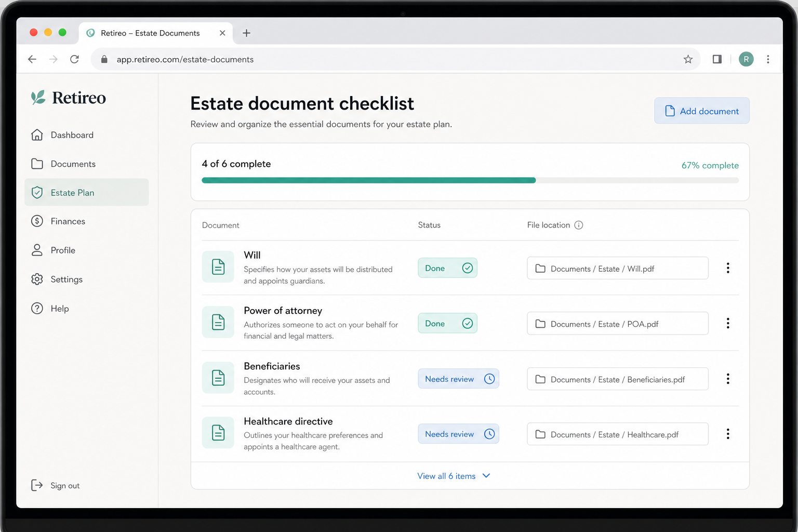Select Estate Plan in the sidebar
798x532 pixels.
click(86, 192)
